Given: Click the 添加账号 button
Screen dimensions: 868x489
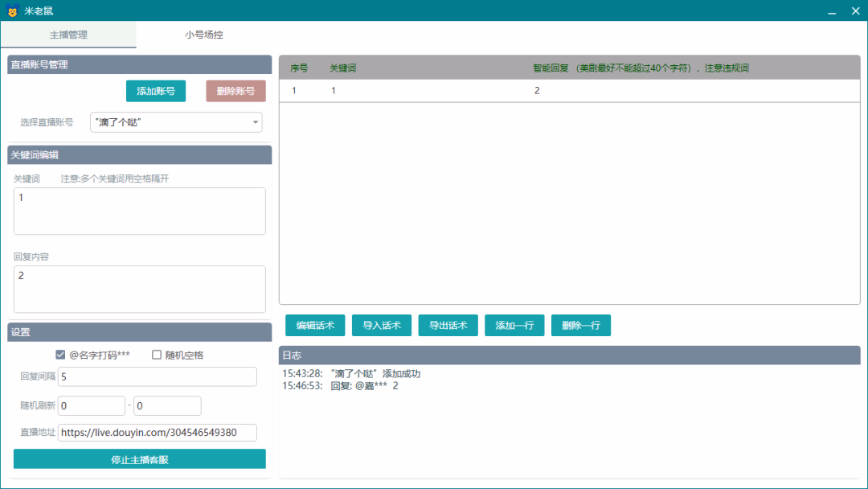Looking at the screenshot, I should point(156,92).
